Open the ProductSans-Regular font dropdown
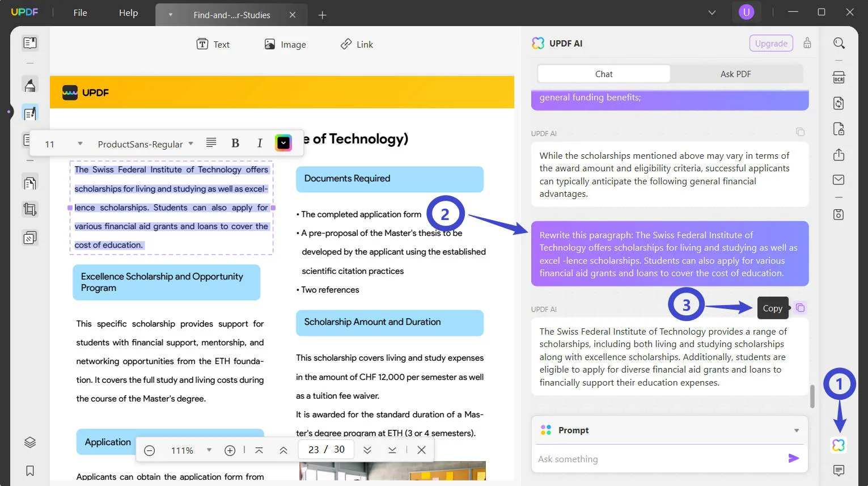868x486 pixels. click(146, 144)
